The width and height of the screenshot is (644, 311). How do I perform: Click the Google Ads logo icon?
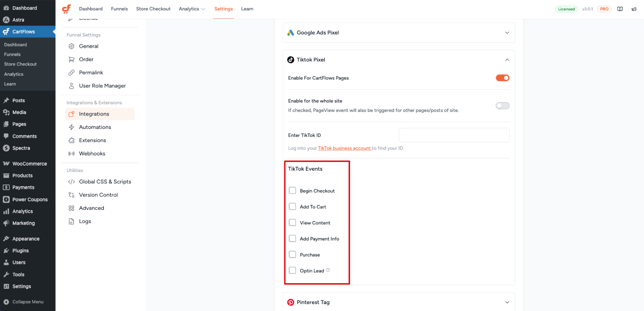pos(290,33)
